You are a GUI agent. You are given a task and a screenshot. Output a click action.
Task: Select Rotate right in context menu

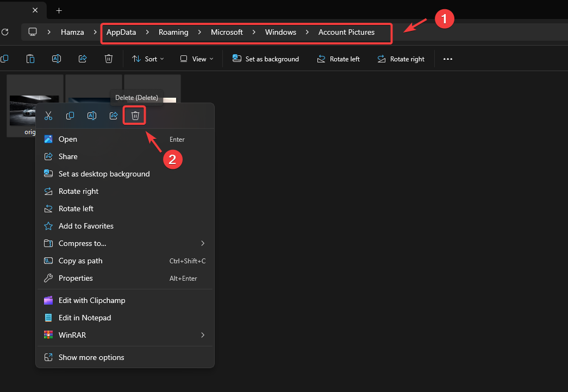coord(125,192)
